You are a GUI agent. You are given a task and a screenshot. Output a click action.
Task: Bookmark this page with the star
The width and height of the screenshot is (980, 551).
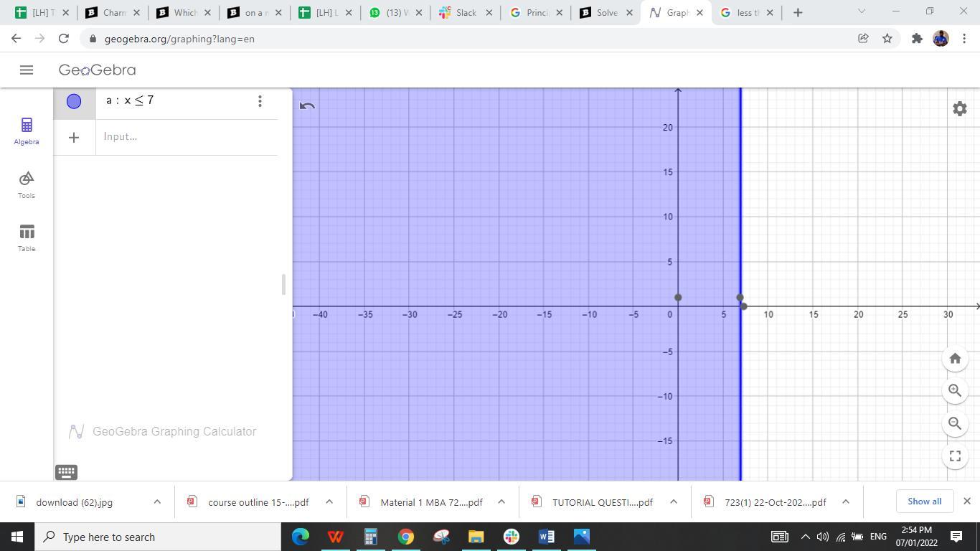tap(887, 39)
